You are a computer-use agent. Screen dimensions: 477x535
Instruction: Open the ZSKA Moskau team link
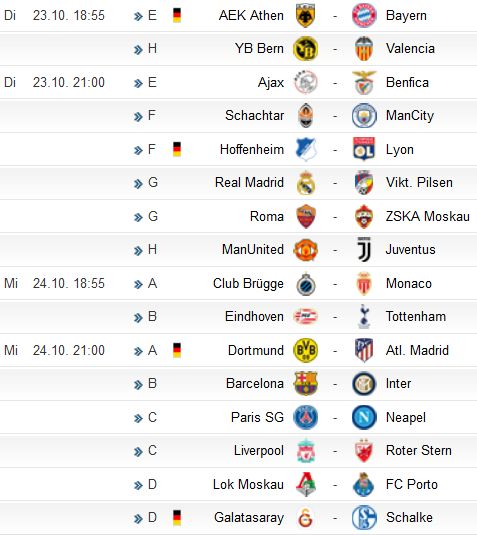tap(428, 216)
